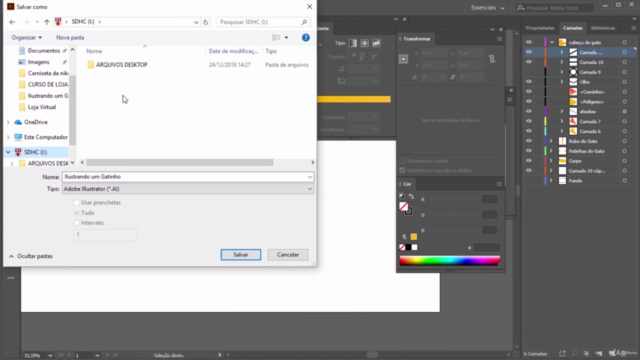Open the Transformar panel menu icon

coord(499,39)
